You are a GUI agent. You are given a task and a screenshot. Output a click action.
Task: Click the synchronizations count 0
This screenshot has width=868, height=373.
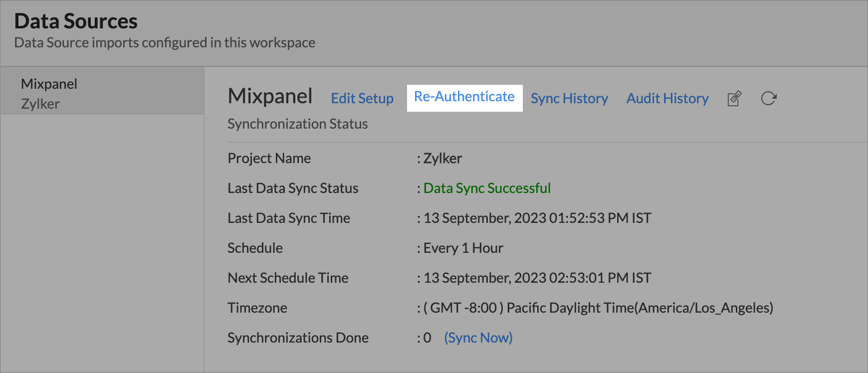pos(428,338)
